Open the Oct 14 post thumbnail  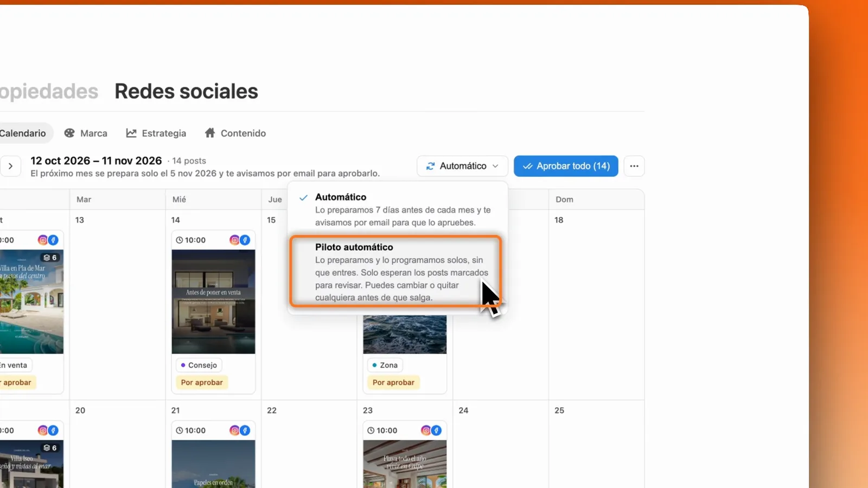point(213,301)
